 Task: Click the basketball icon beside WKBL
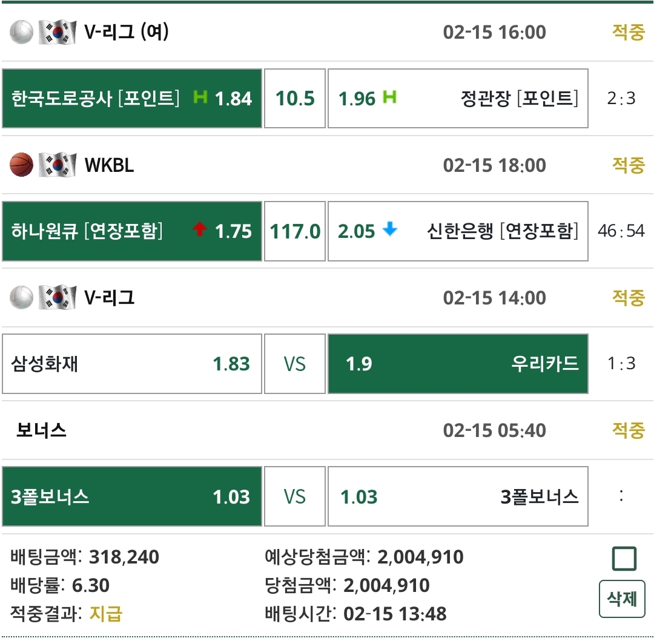22,165
